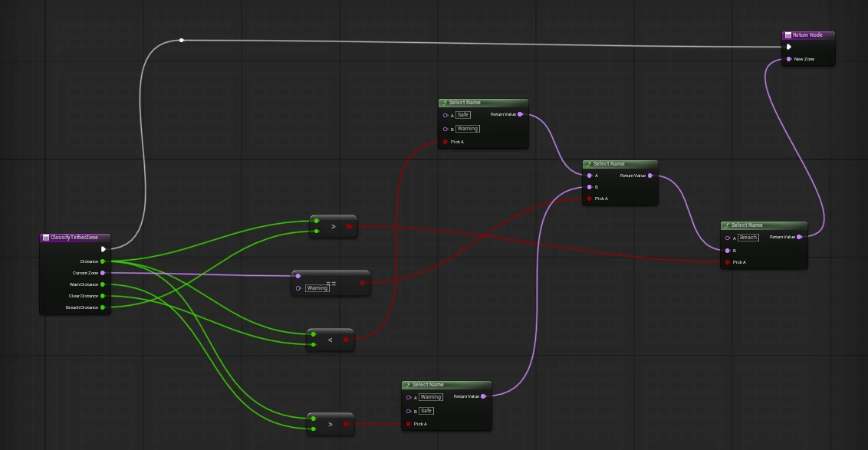Click the equals node input pin wired to Current Zone

pyautogui.click(x=298, y=276)
